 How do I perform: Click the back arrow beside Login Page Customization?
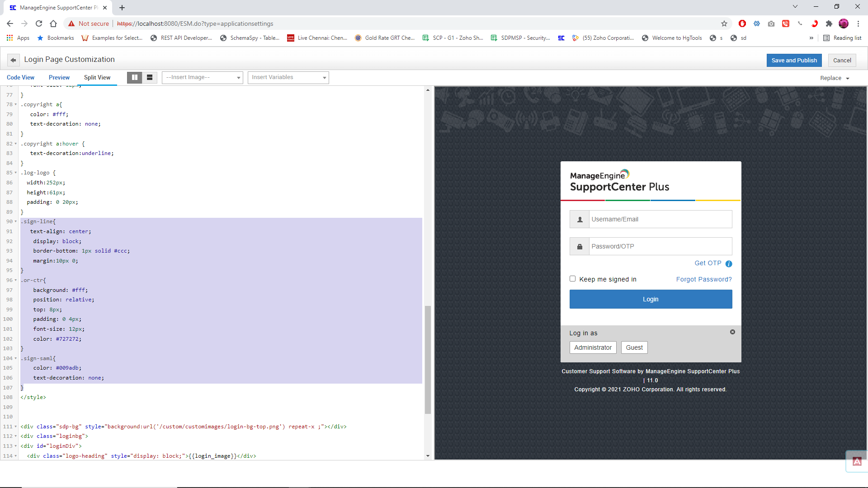[14, 60]
